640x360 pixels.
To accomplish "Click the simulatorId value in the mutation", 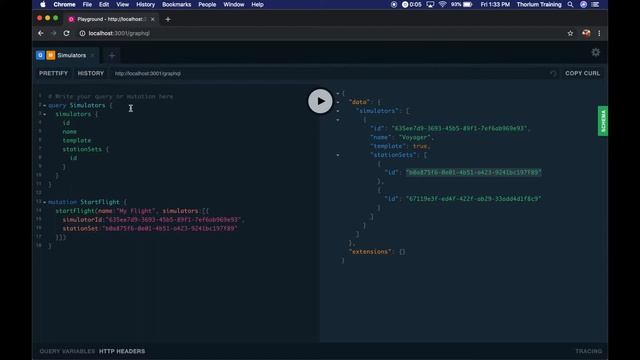I will click(x=173, y=220).
